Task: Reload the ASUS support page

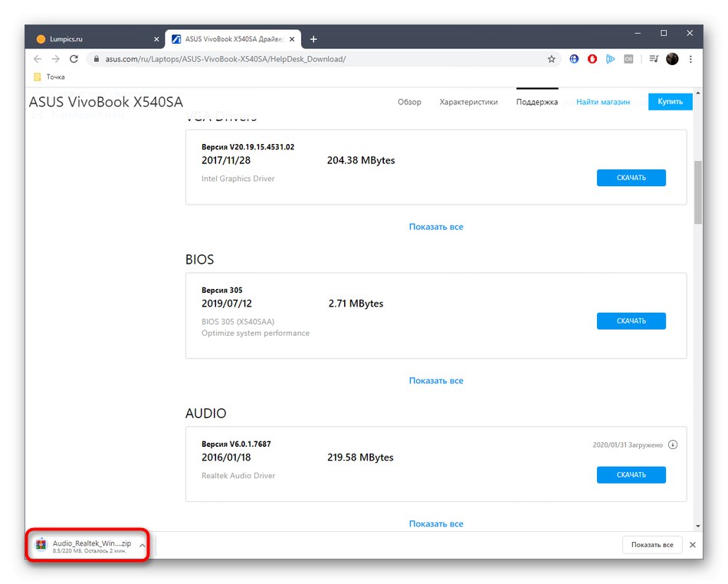Action: [x=74, y=59]
